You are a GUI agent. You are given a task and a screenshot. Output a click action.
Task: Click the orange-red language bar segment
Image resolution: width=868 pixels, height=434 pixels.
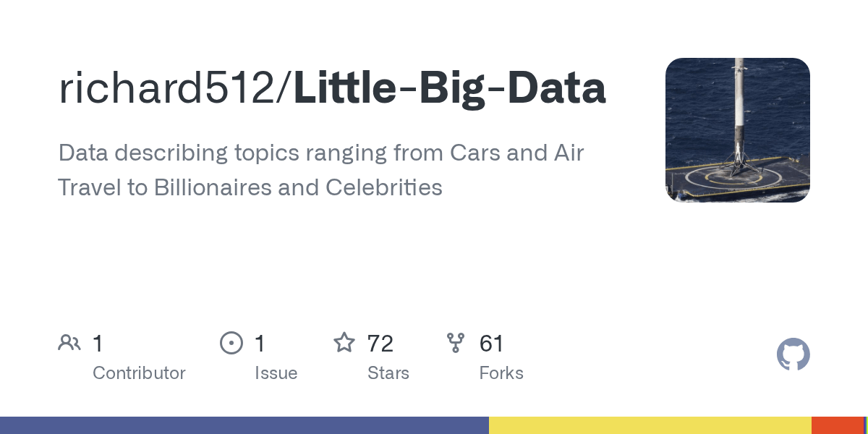[x=837, y=425]
